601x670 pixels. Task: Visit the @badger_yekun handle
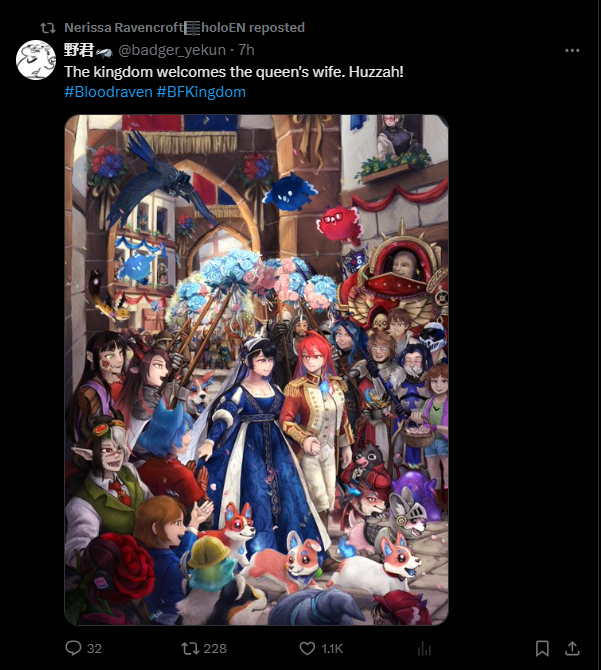[x=172, y=50]
